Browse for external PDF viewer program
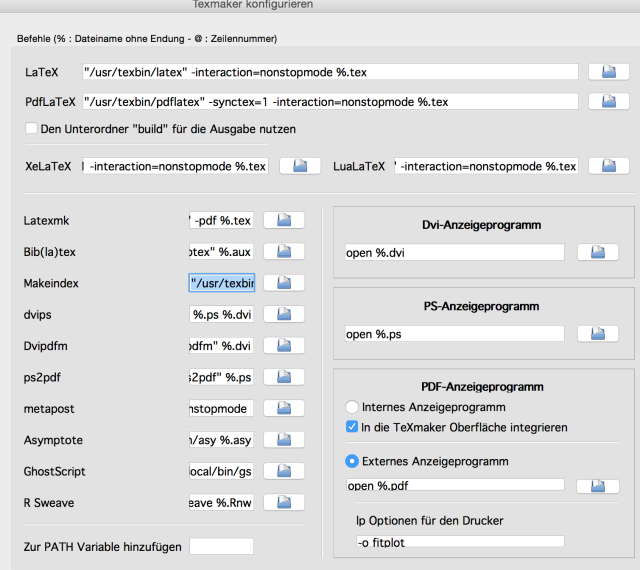 (598, 486)
